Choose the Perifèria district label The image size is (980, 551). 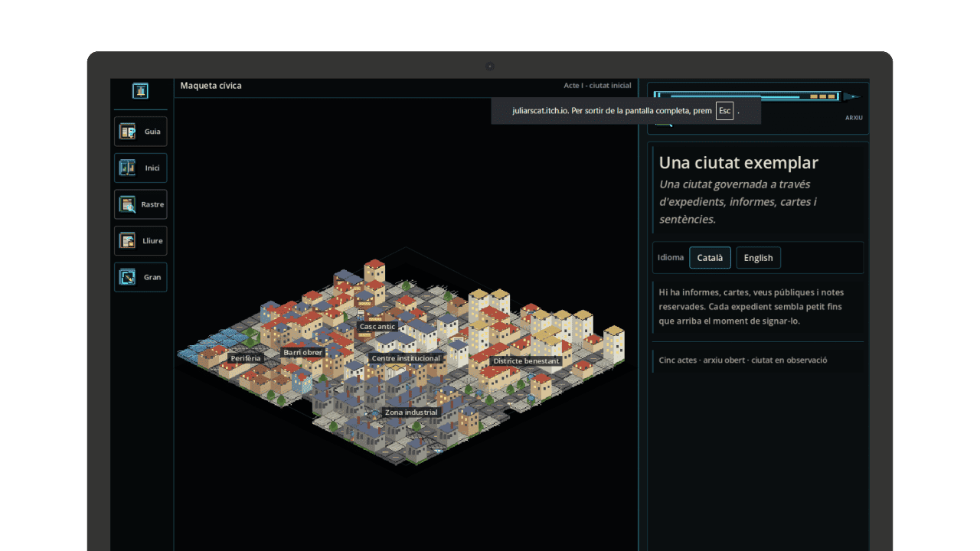coord(246,358)
